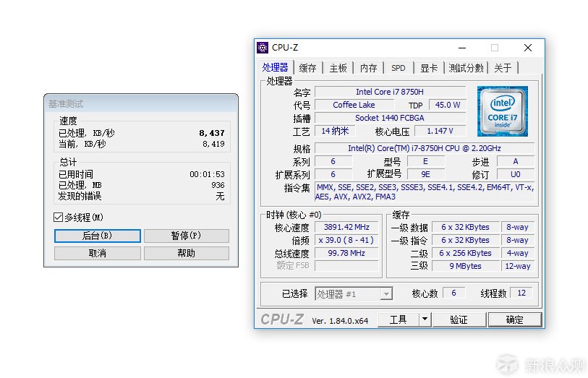Viewport: 588px width, 378px height.
Task: Click the empty 额定 FSB field
Action: click(x=346, y=265)
